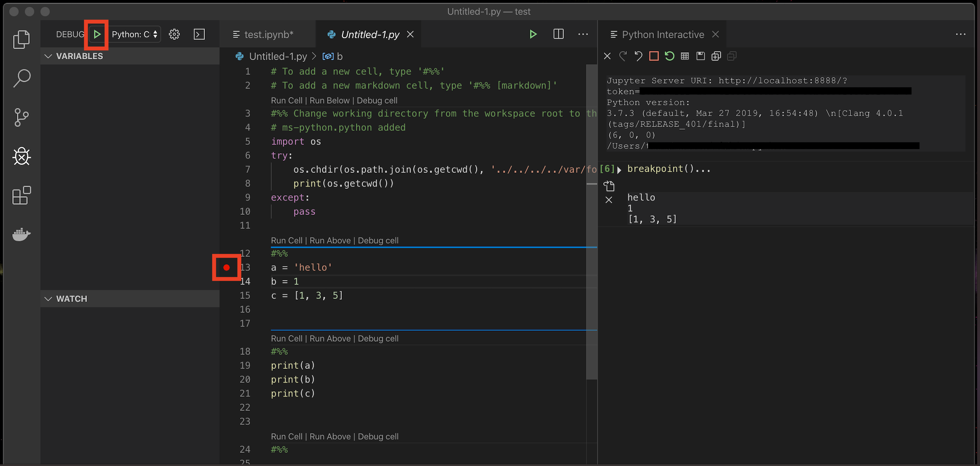Collapse the WATCH section
980x466 pixels.
click(48, 298)
